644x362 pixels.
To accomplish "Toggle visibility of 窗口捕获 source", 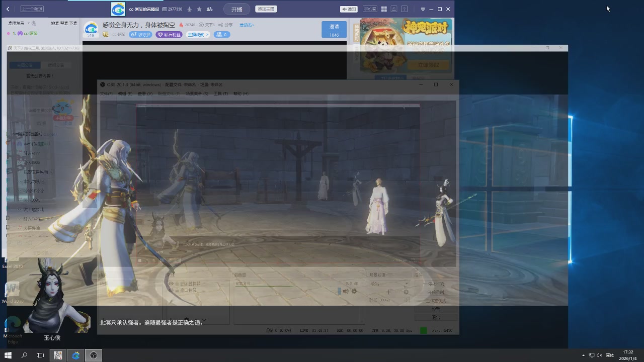I will point(171,290).
